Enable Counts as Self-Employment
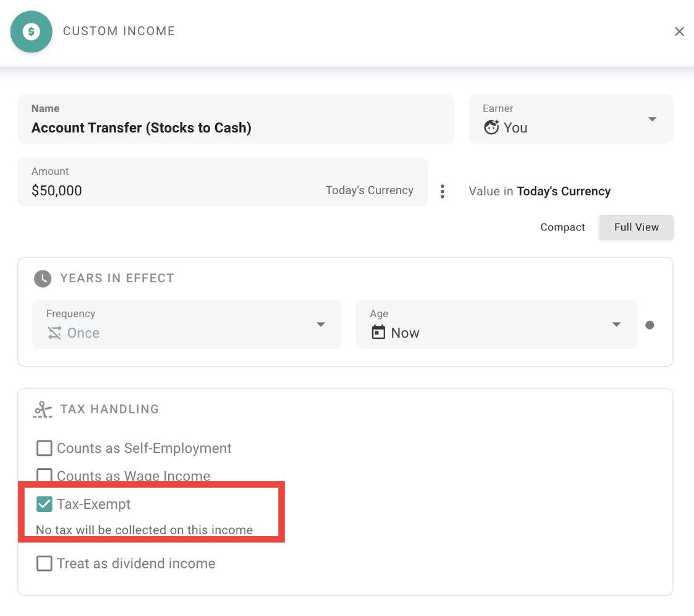 coord(44,448)
